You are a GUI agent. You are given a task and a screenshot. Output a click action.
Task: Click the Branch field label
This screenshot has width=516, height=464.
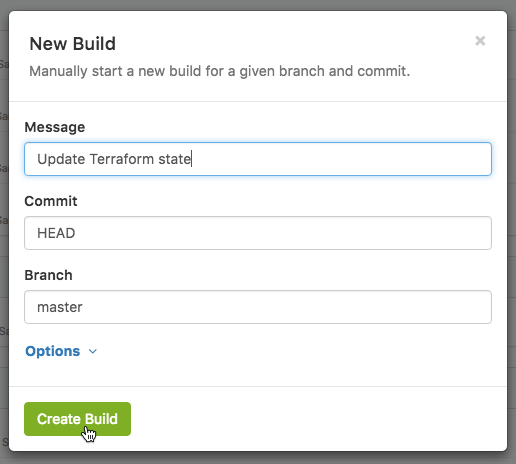(x=48, y=275)
